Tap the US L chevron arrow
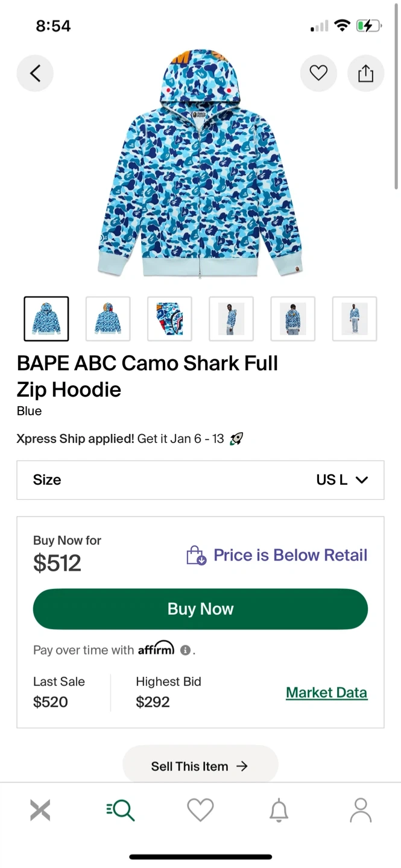401x868 pixels. pyautogui.click(x=362, y=480)
